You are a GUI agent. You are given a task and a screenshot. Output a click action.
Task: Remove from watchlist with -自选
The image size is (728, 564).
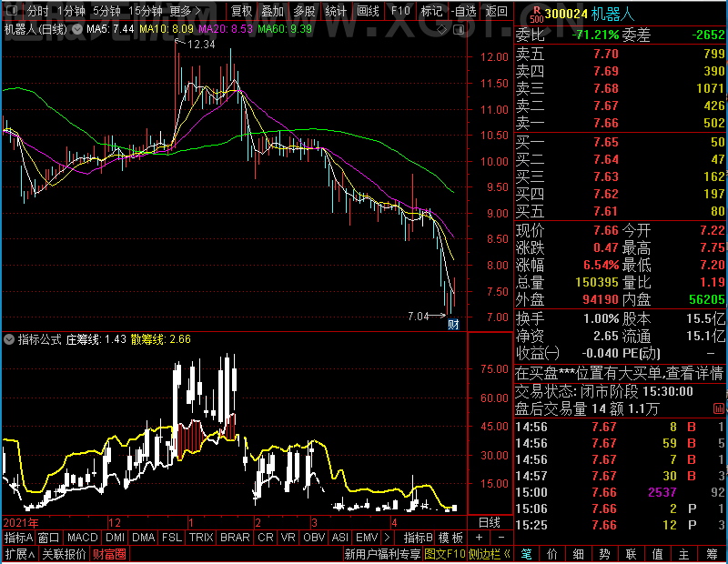point(463,10)
